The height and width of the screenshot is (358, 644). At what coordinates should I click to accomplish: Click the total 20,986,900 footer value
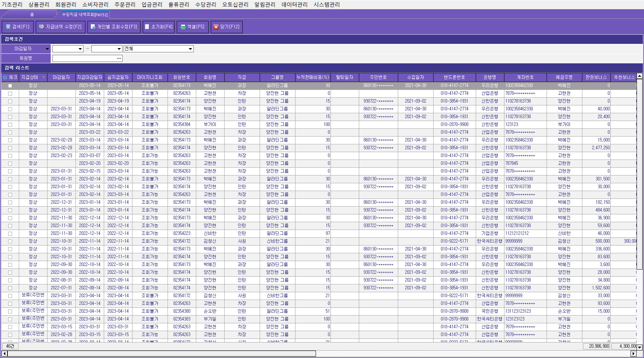tap(597, 346)
